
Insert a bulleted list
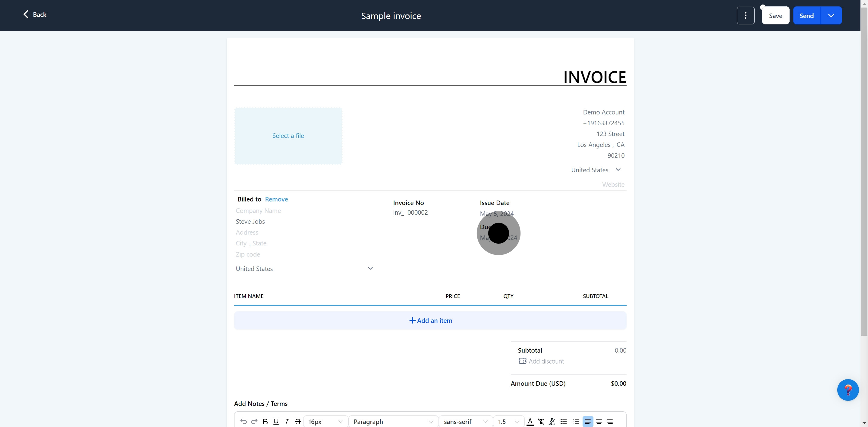(x=563, y=421)
